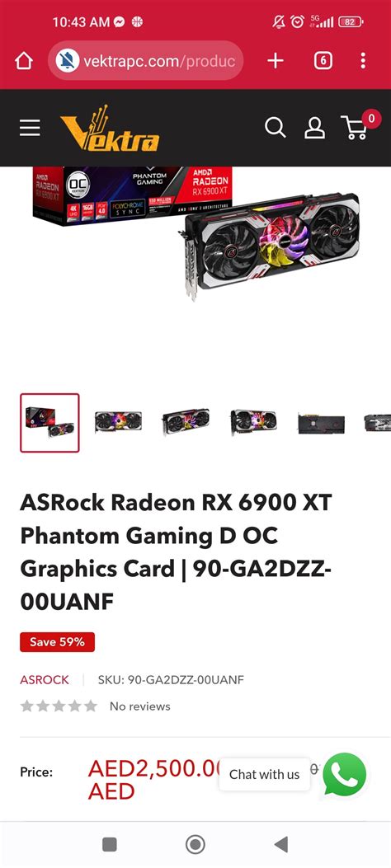Select the third angled card thumbnail
The width and height of the screenshot is (391, 868).
point(186,422)
